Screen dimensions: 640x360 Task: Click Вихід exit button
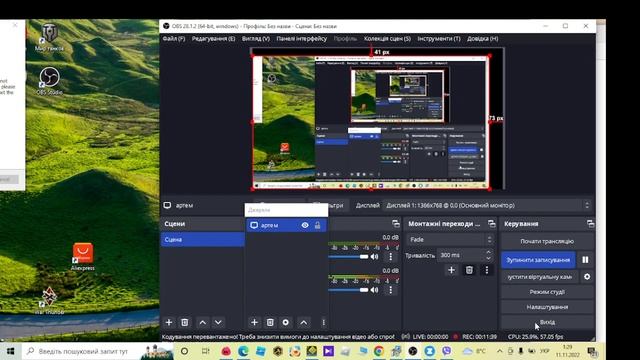point(547,322)
